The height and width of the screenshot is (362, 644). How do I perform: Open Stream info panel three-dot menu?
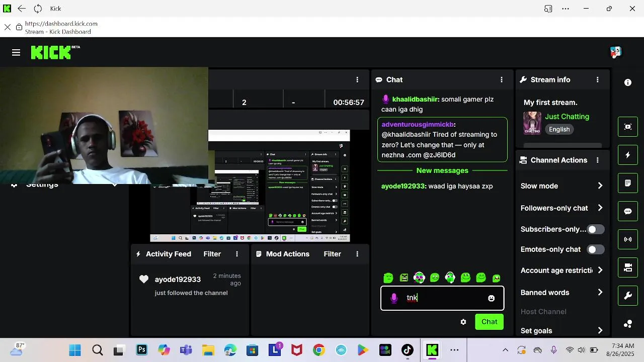click(x=598, y=79)
